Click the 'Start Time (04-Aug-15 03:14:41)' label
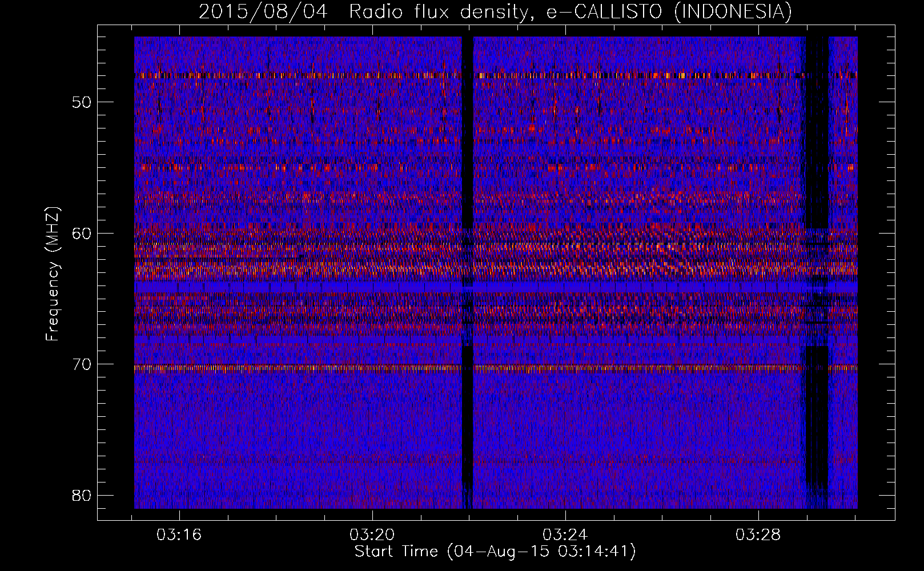The height and width of the screenshot is (571, 924). [495, 552]
